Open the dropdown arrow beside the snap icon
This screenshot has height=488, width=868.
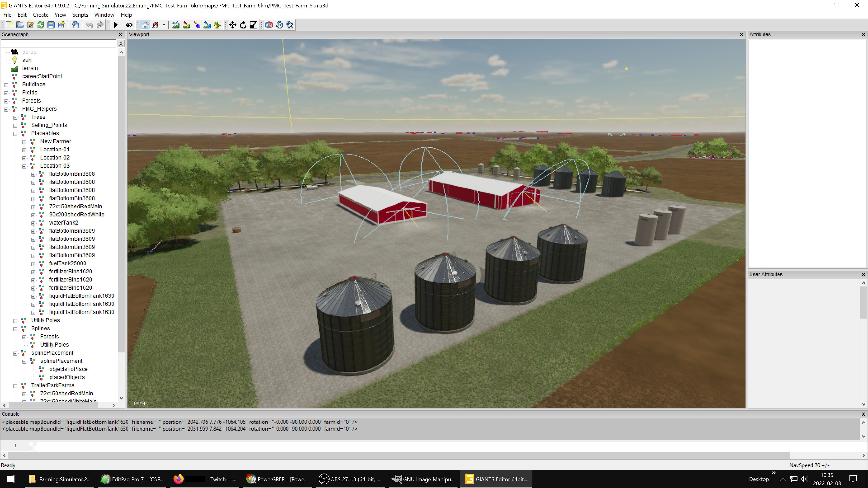[164, 25]
